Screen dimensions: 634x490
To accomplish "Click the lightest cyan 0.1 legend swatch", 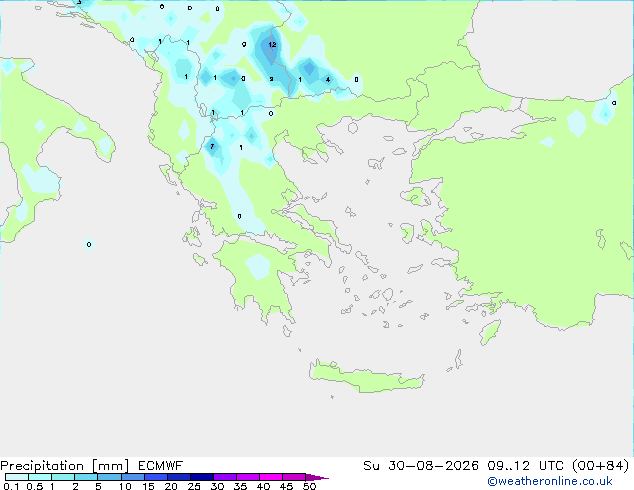I will pyautogui.click(x=17, y=477).
